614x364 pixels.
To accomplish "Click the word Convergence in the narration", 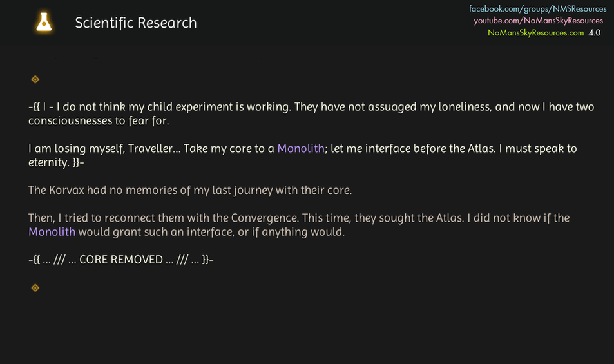I will [265, 218].
